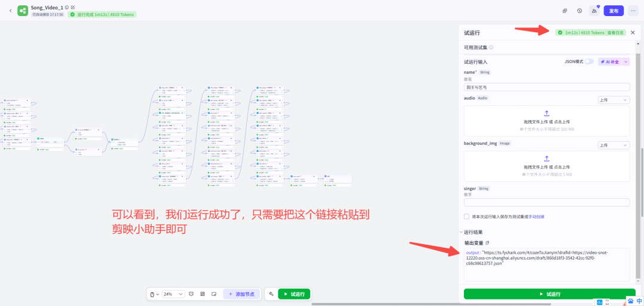Click the duplicate workflow icon in header
This screenshot has height=306, width=644.
pos(565,11)
